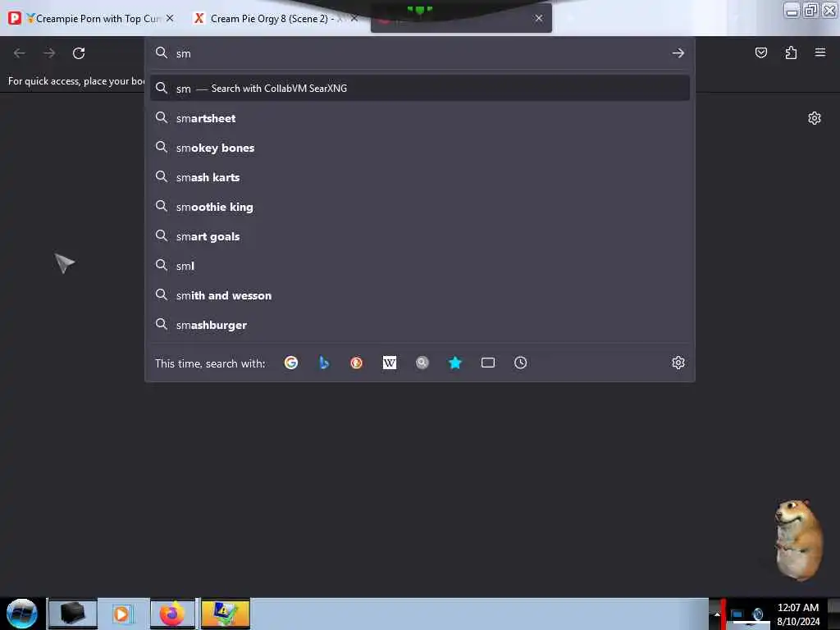The width and height of the screenshot is (840, 630).
Task: Switch to the tab with red P favicon
Action: point(91,18)
